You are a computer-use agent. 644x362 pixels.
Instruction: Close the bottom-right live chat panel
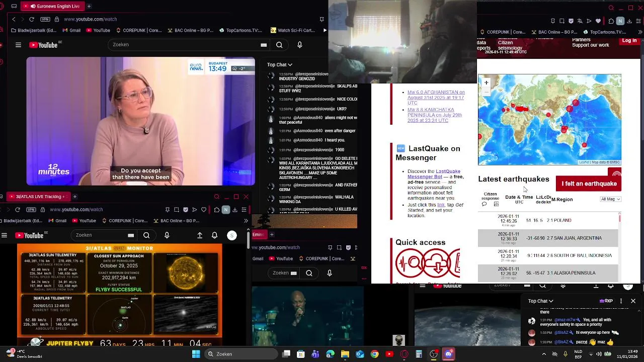pyautogui.click(x=633, y=301)
